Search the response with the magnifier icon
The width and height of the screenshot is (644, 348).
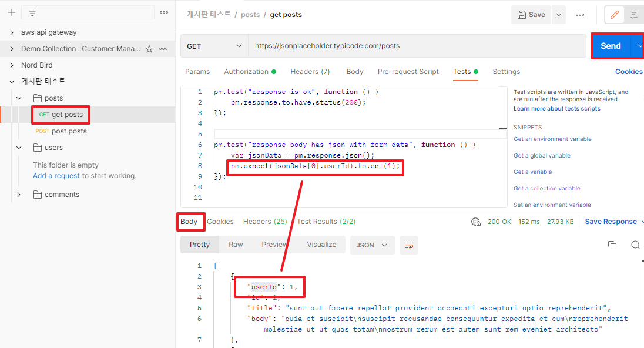635,245
